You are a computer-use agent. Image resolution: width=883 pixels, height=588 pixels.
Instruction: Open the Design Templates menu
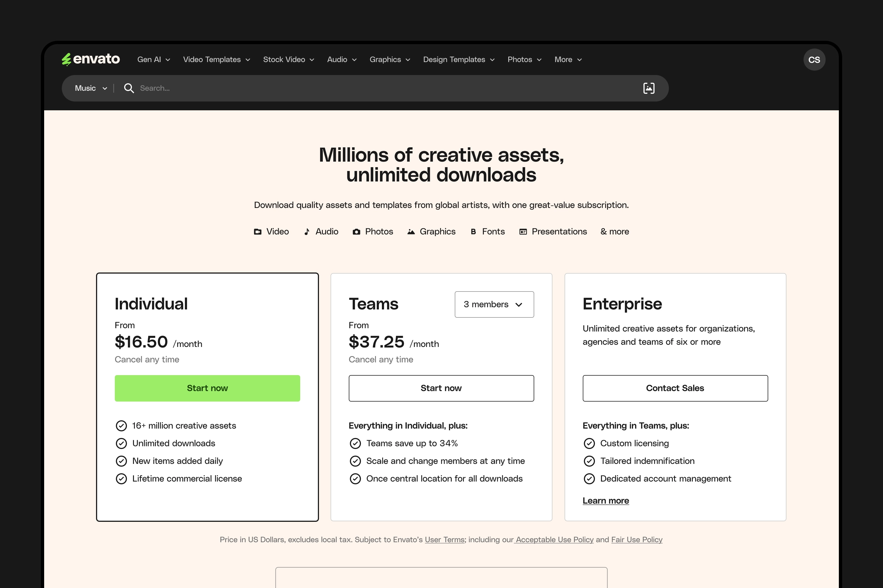coord(458,59)
